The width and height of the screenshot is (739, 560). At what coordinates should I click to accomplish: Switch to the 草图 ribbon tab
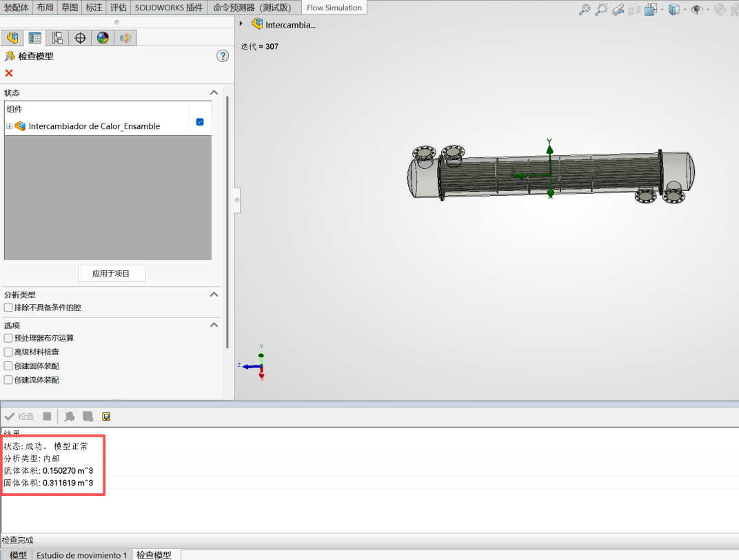click(70, 8)
